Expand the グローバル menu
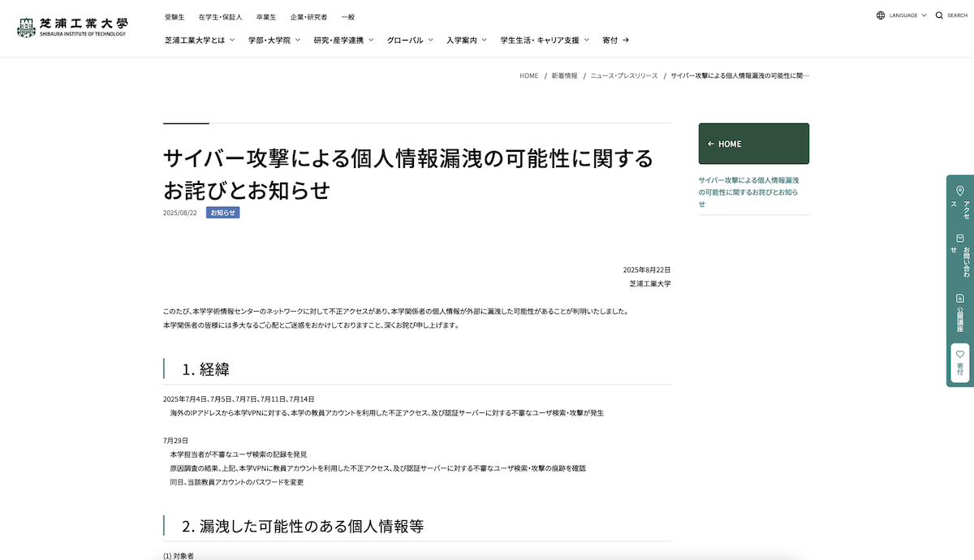Screen dimensions: 974x560 (x=410, y=40)
